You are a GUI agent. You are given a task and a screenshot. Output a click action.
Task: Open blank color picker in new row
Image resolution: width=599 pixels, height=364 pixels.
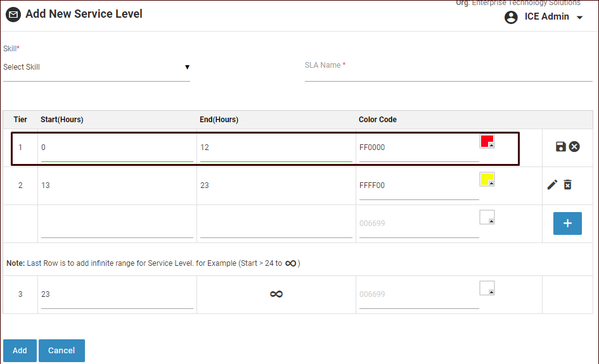click(487, 217)
